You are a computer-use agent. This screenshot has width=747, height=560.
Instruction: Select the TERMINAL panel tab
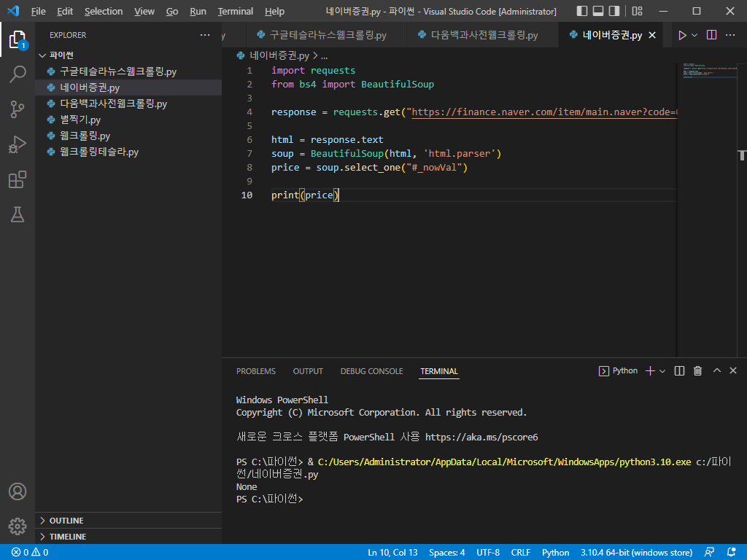pos(438,371)
